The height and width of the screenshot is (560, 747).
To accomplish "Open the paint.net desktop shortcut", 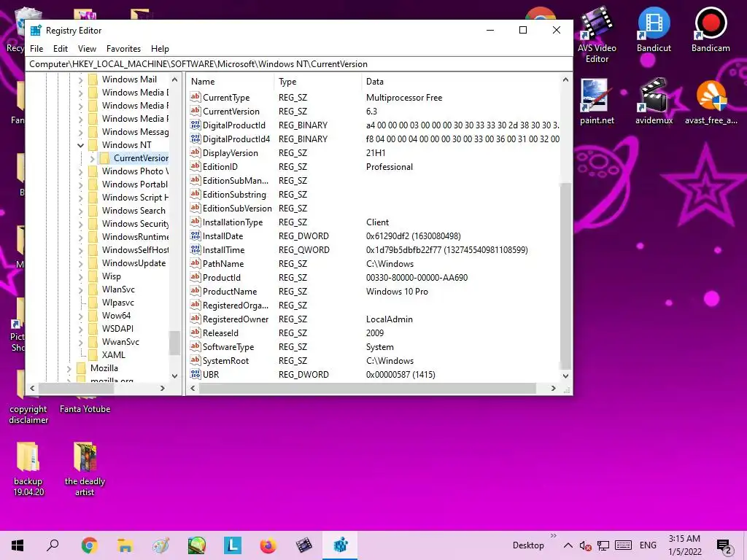I will (x=597, y=102).
